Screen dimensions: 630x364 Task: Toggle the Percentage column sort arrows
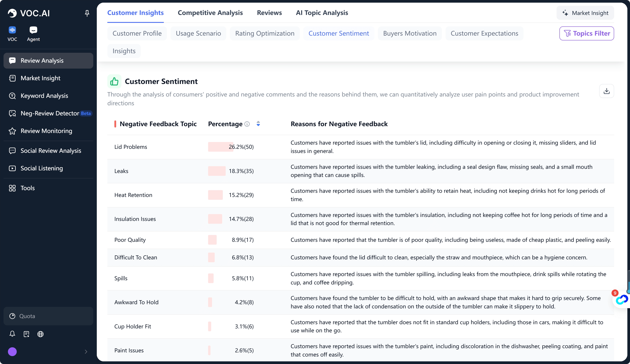(258, 124)
